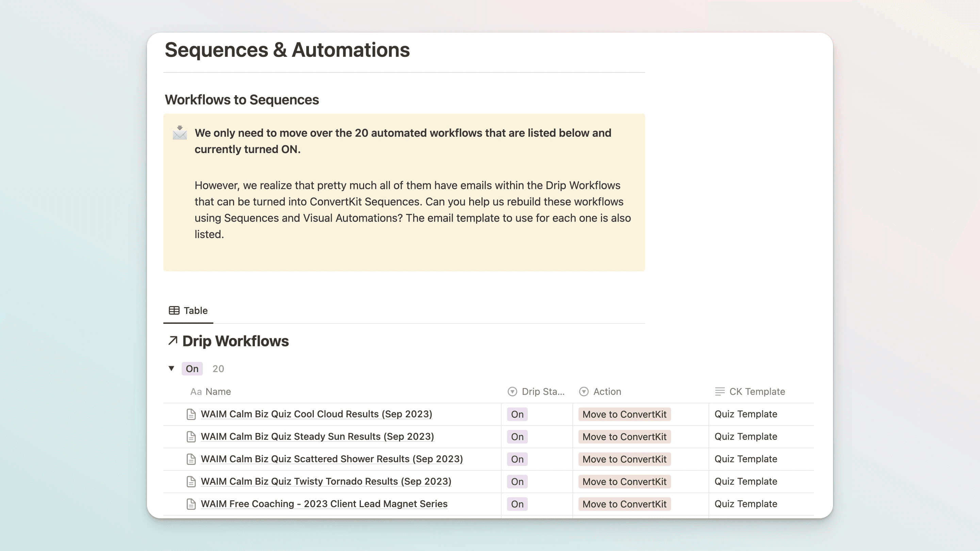This screenshot has width=980, height=551.
Task: Click page icon of Scattered Shower Results row
Action: pyautogui.click(x=191, y=459)
